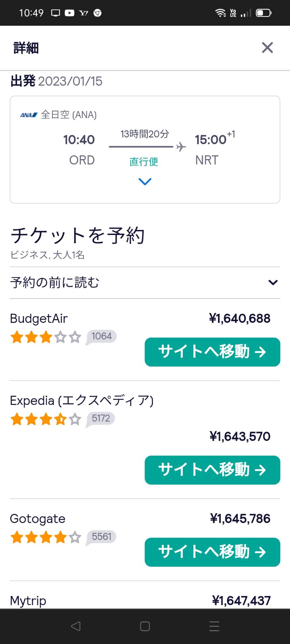Viewport: 290px width, 644px height.
Task: Select the Mytrip booking option
Action: click(28, 601)
